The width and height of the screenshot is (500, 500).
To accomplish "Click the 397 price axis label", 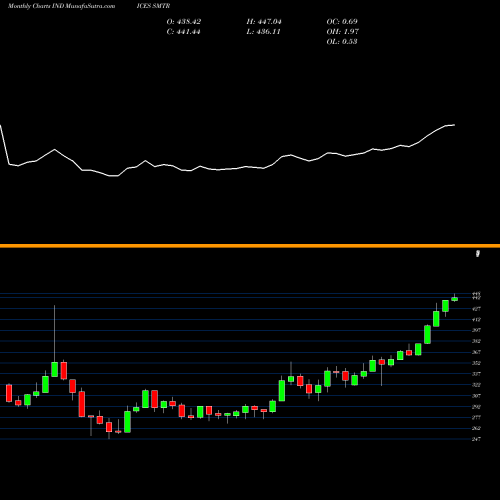I will pos(477,330).
